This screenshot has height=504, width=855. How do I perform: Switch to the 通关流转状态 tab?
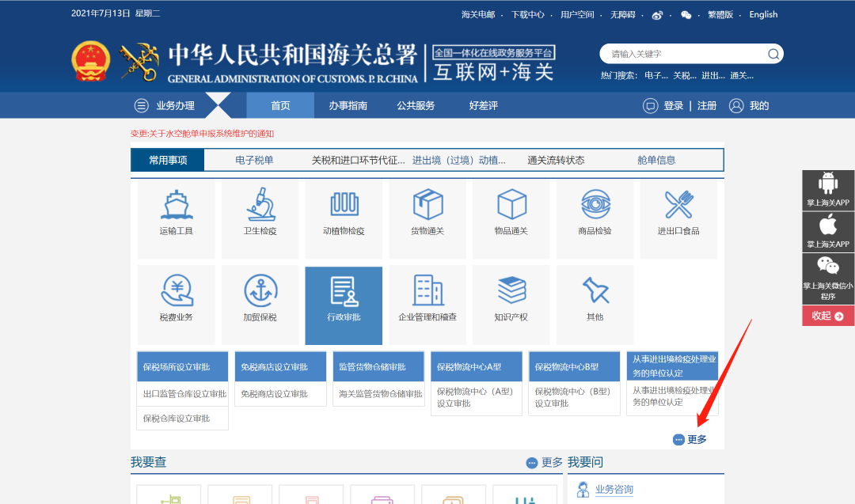click(x=556, y=160)
